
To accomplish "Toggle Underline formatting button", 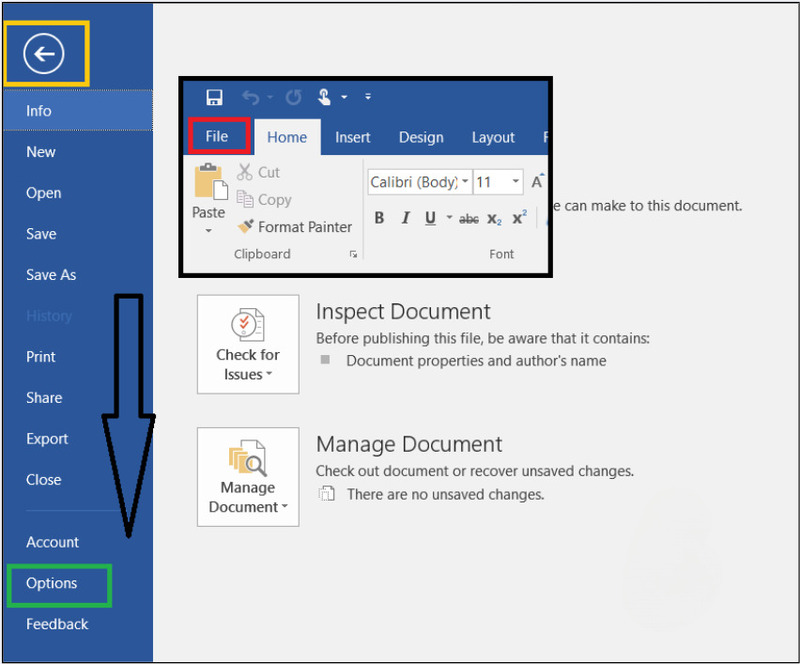I will (430, 218).
